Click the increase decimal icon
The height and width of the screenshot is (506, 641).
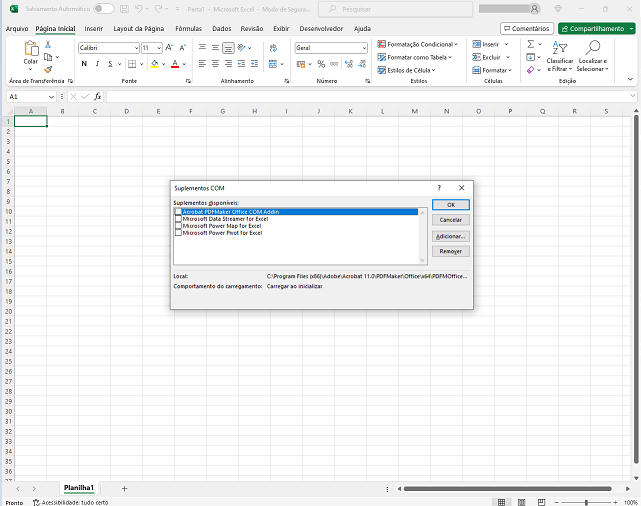coord(349,64)
